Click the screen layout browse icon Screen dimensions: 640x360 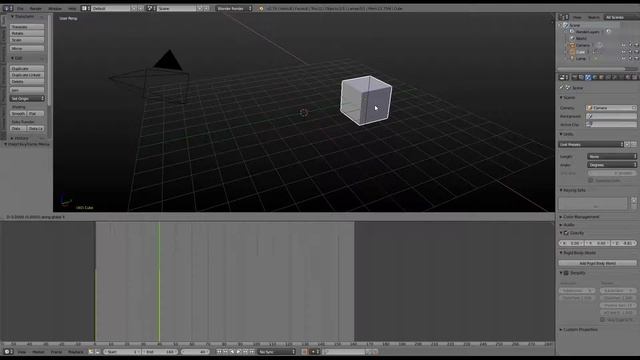tap(86, 8)
